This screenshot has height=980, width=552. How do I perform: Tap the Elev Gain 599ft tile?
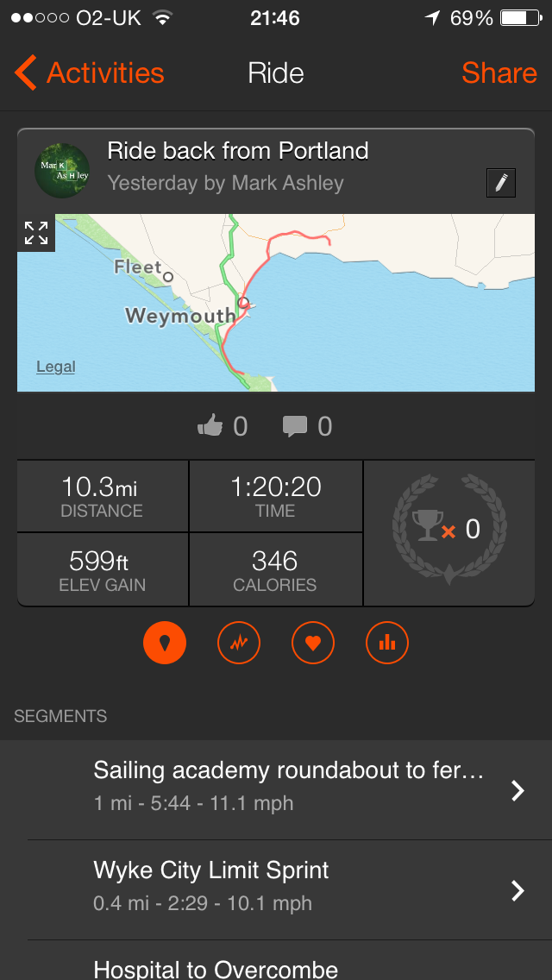click(x=102, y=570)
